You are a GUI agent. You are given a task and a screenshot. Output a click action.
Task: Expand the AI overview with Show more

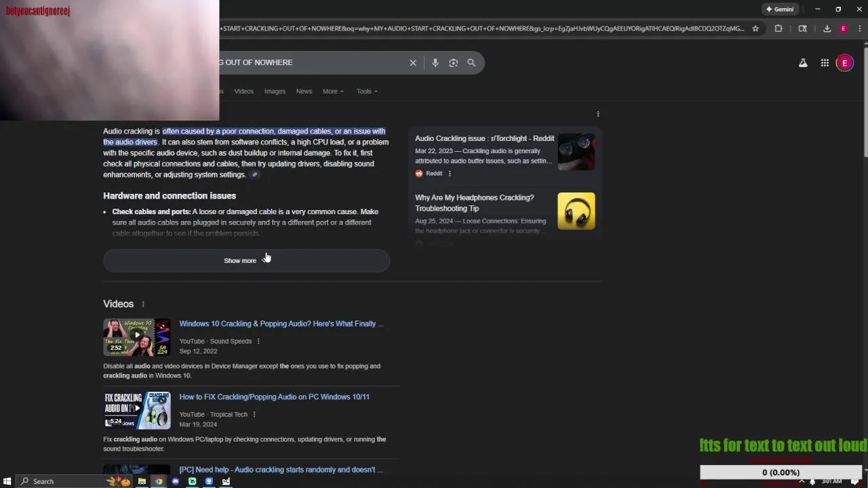tap(246, 260)
